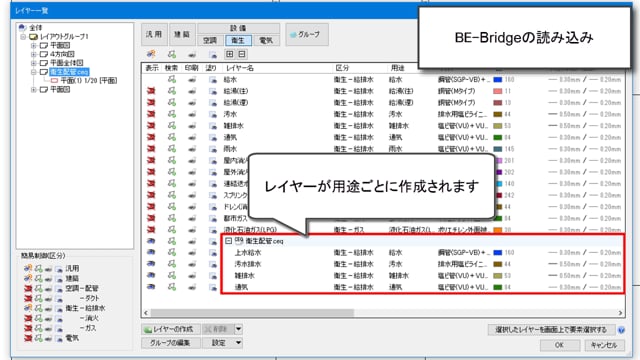Image resolution: width=640 pixels, height=360 pixels.
Task: Click fill icon beside 衛生-給排水 in simplified control
Action: (59, 309)
